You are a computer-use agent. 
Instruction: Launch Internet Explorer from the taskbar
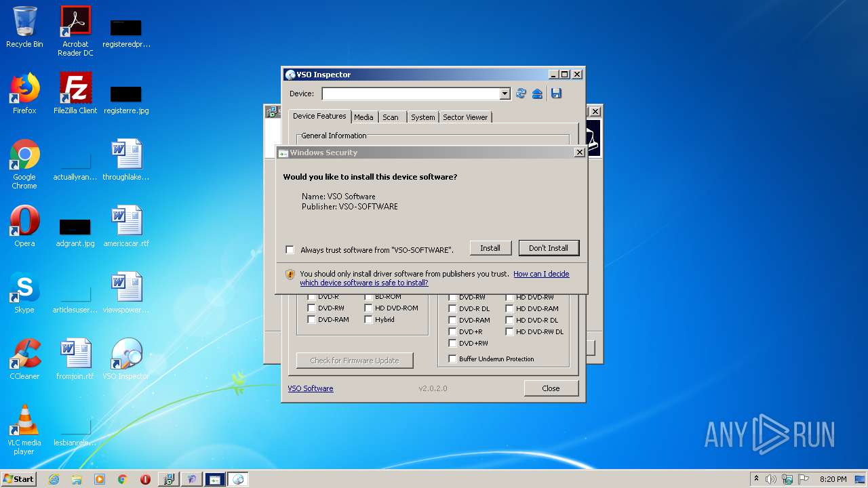click(54, 479)
